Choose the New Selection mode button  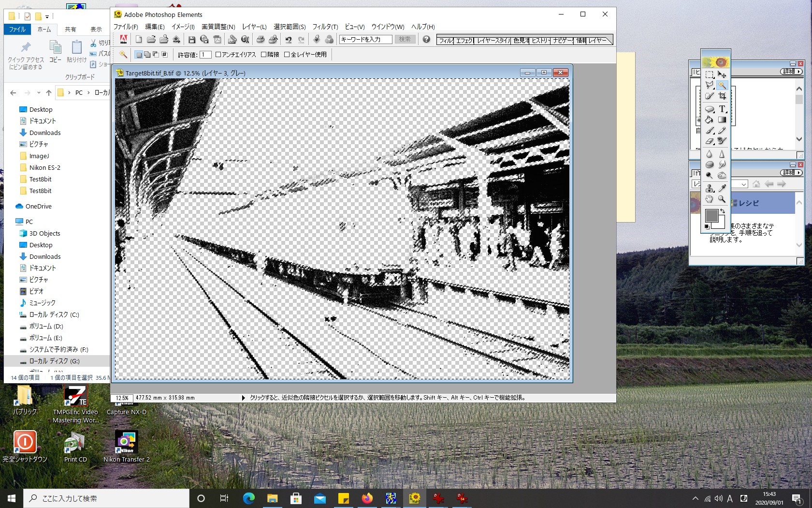139,55
